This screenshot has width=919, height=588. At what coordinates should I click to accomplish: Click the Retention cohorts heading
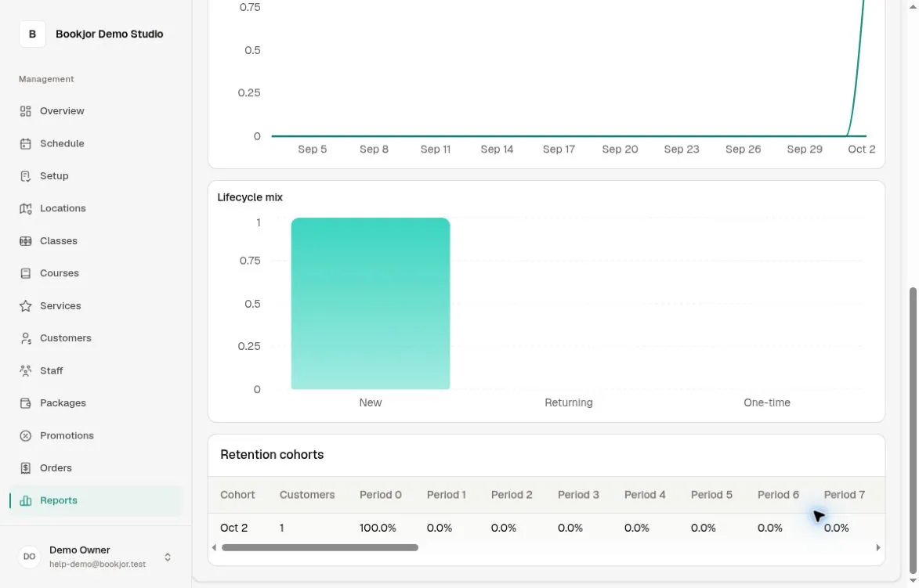click(x=272, y=455)
